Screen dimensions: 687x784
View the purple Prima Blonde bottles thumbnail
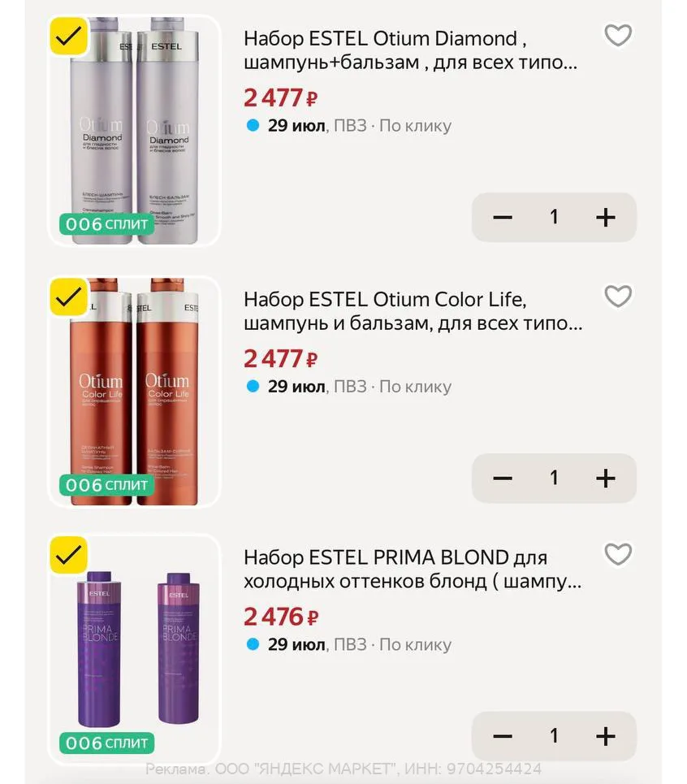(135, 649)
